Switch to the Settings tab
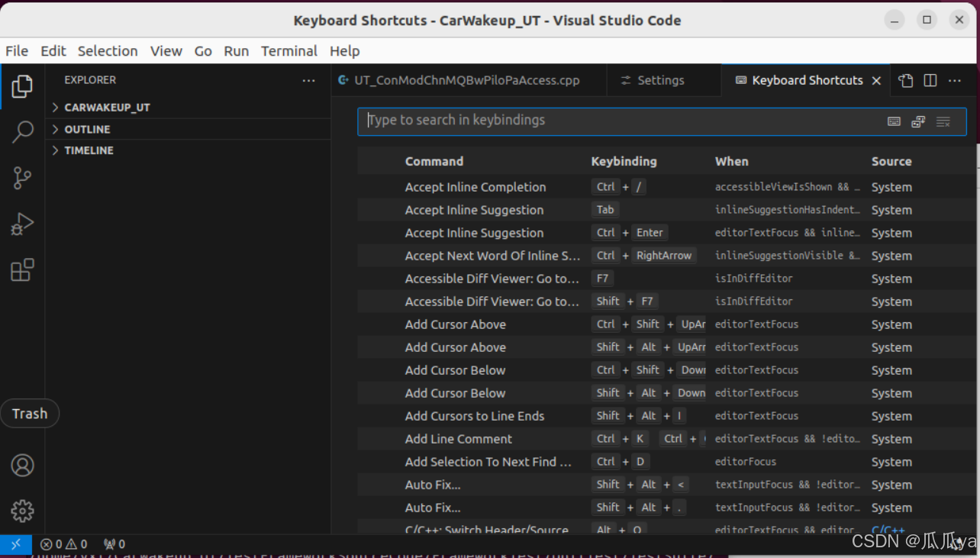980x558 pixels. pyautogui.click(x=663, y=80)
